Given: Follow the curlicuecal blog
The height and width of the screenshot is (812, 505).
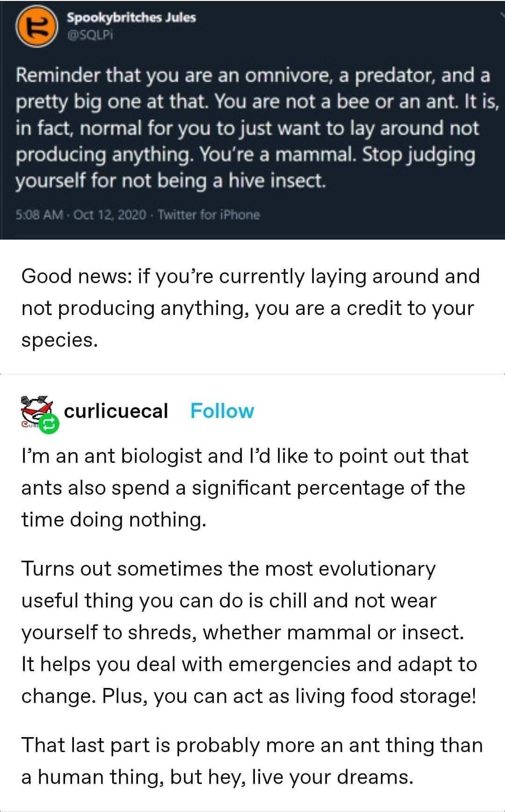Looking at the screenshot, I should click(222, 410).
